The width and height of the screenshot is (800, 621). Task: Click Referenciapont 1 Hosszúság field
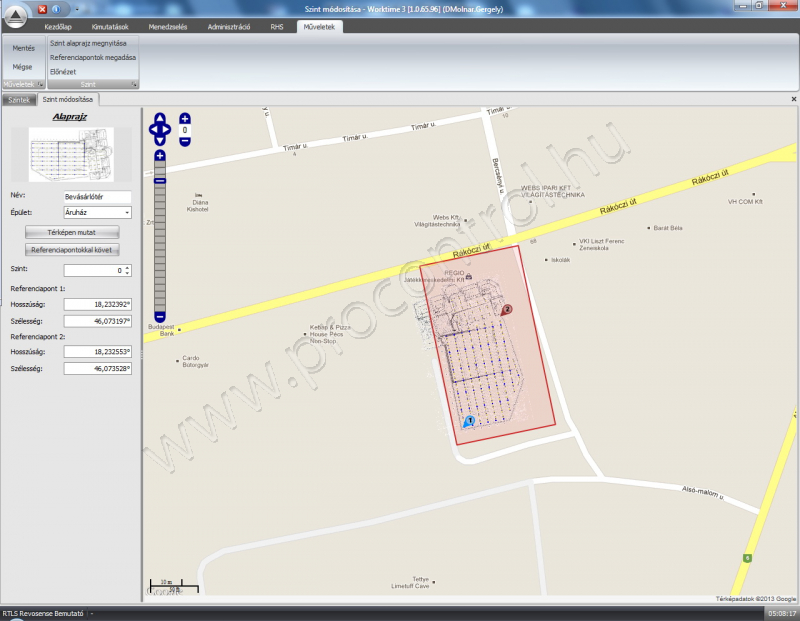[97, 305]
